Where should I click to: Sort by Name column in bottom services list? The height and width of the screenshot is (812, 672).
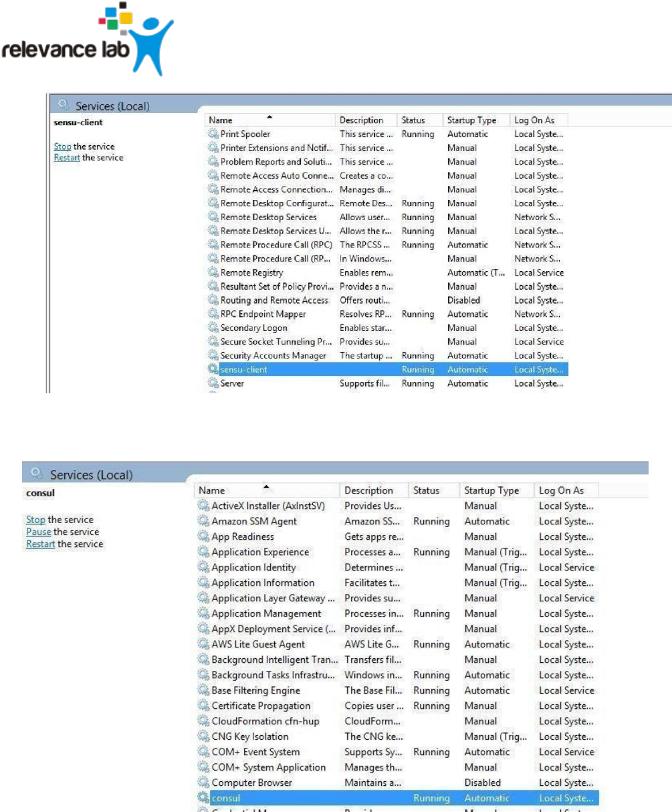pyautogui.click(x=267, y=490)
